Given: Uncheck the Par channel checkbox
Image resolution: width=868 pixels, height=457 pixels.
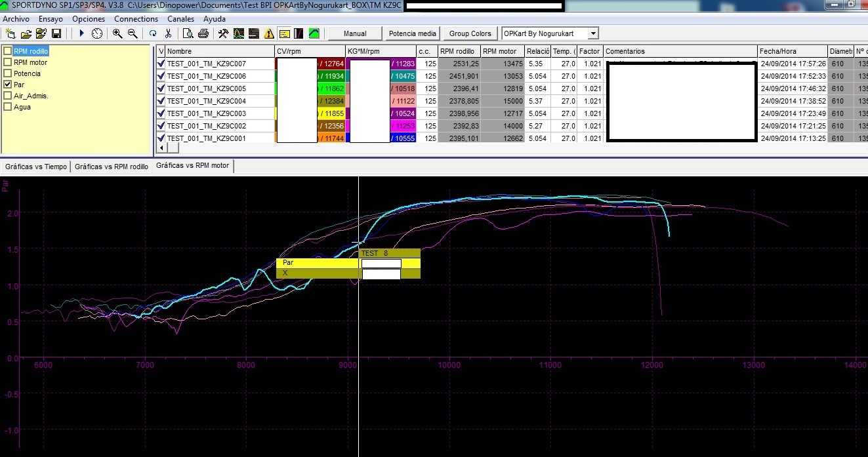Looking at the screenshot, I should point(8,85).
